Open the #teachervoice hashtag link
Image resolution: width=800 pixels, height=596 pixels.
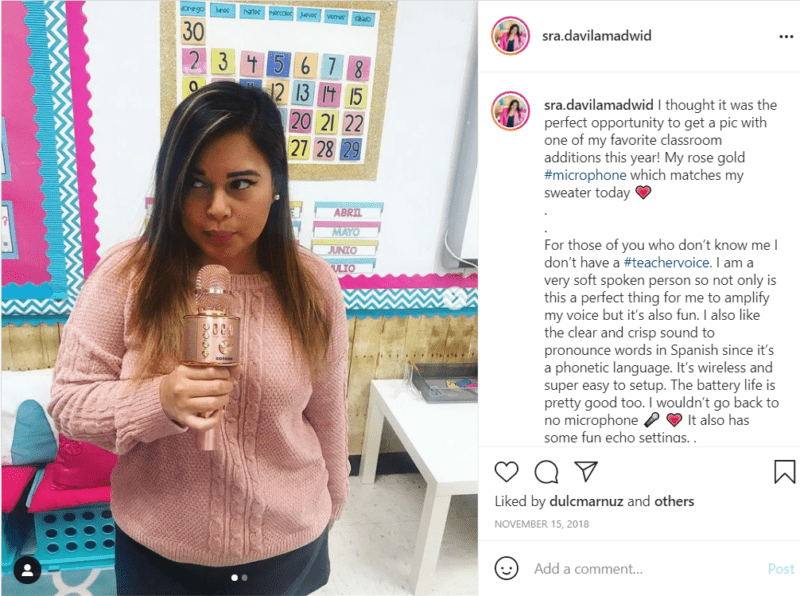(666, 262)
